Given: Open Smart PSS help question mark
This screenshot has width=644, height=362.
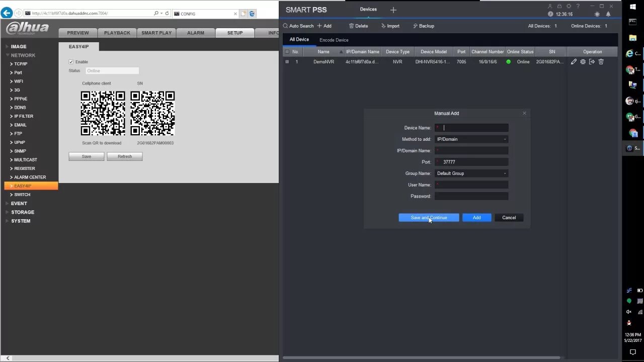Looking at the screenshot, I should coord(578,6).
